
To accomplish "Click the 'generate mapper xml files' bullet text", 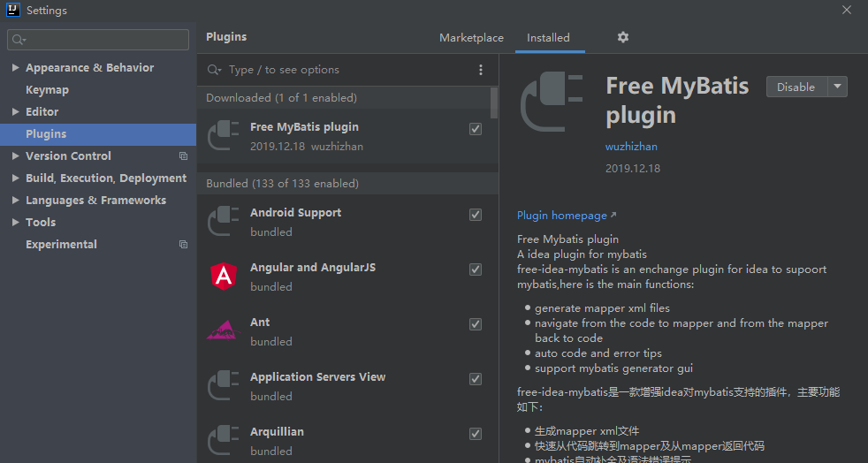I will click(x=602, y=308).
